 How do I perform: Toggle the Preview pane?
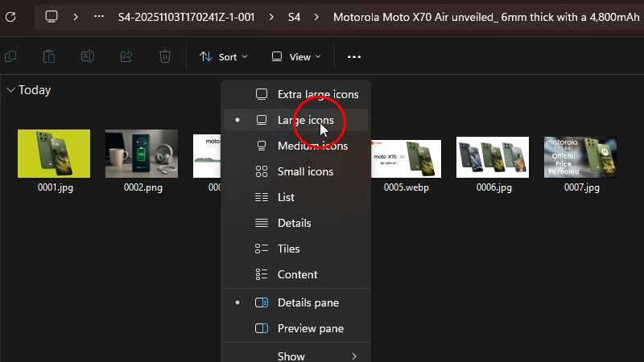(295, 328)
